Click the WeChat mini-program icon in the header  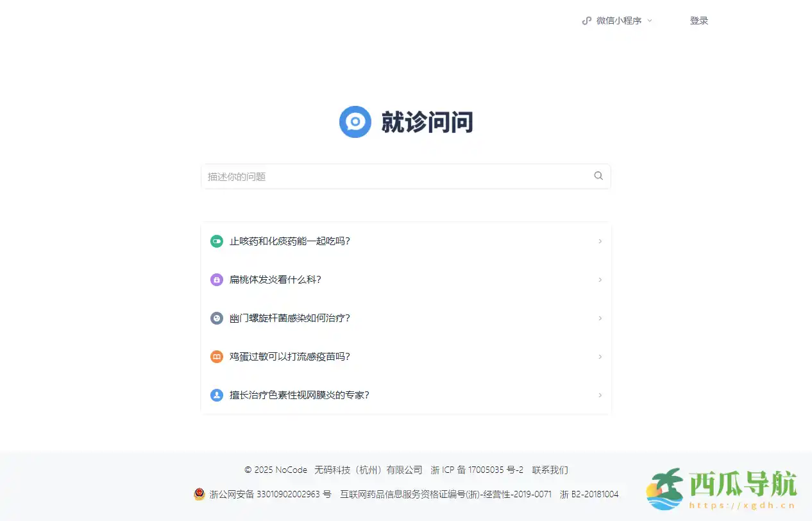[x=586, y=20]
